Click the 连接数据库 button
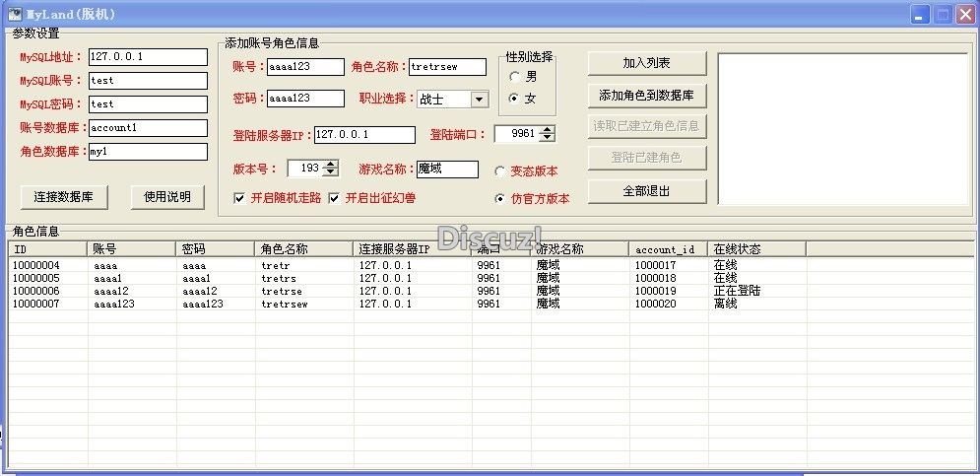 [63, 197]
